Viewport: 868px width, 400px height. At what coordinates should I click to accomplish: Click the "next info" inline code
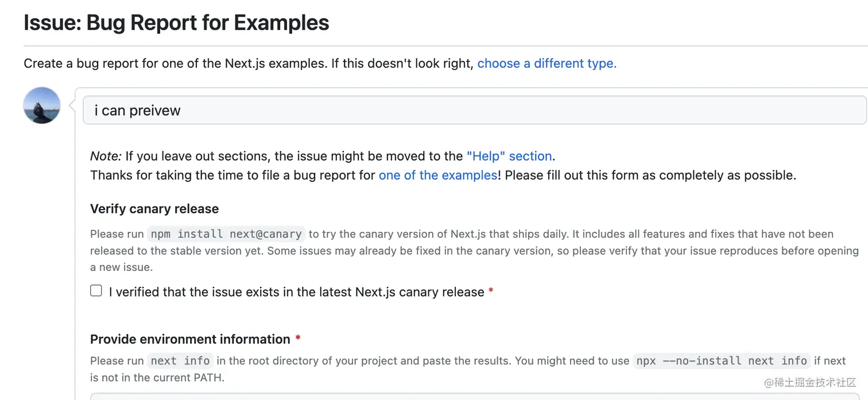180,361
